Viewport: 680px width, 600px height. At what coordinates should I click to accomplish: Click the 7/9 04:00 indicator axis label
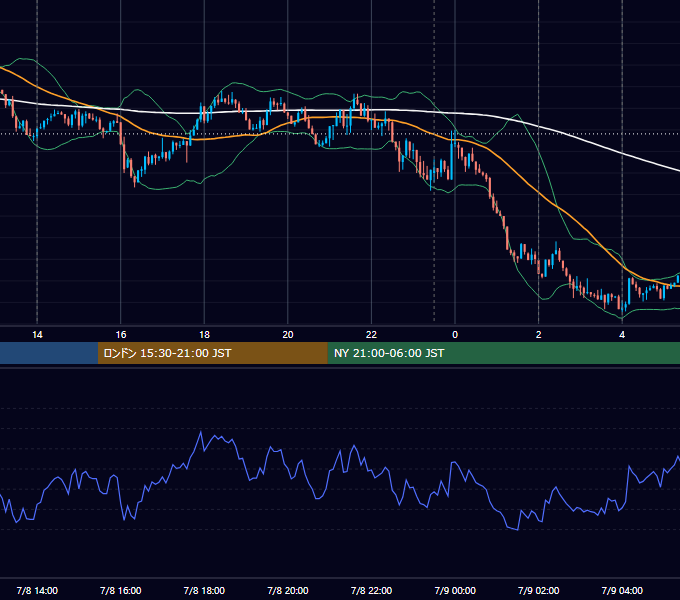tap(622, 591)
